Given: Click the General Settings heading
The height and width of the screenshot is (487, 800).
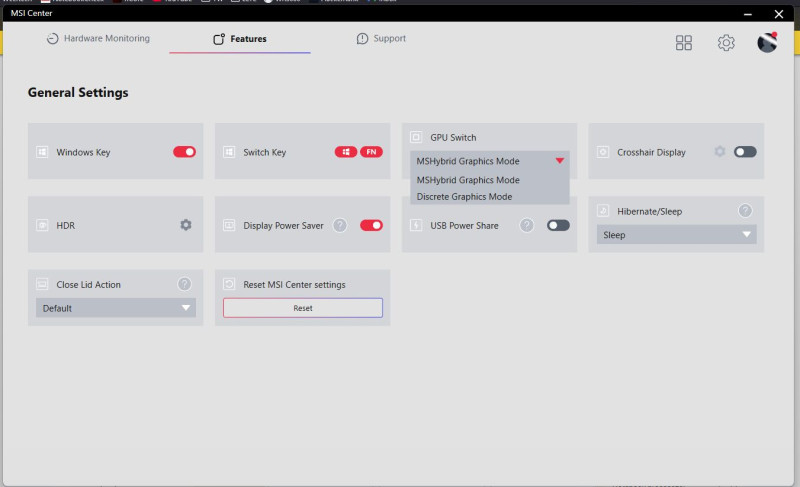Looking at the screenshot, I should [x=78, y=92].
